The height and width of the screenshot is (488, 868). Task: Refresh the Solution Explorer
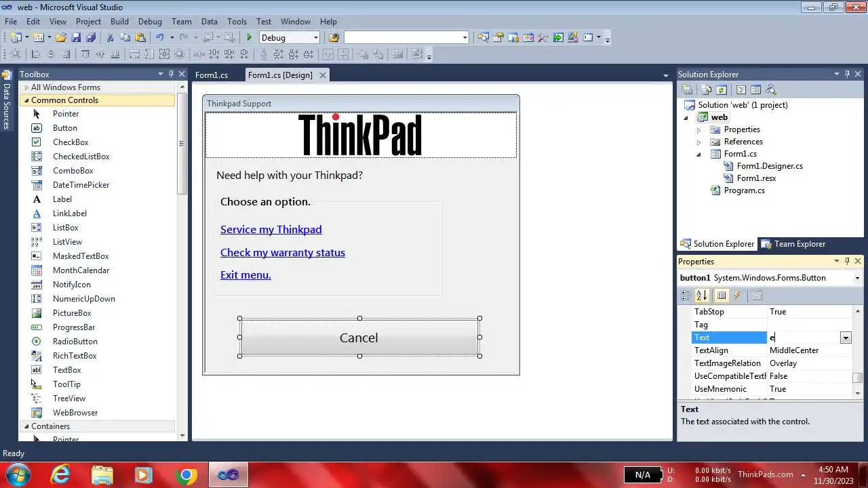(721, 89)
